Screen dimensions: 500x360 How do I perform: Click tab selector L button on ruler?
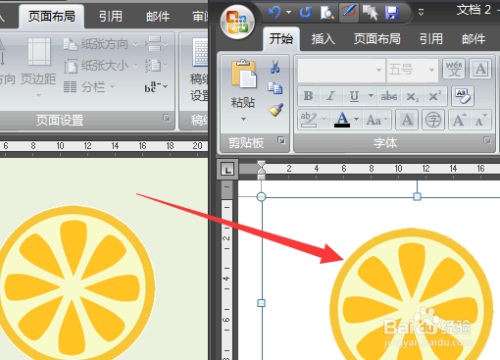click(227, 170)
